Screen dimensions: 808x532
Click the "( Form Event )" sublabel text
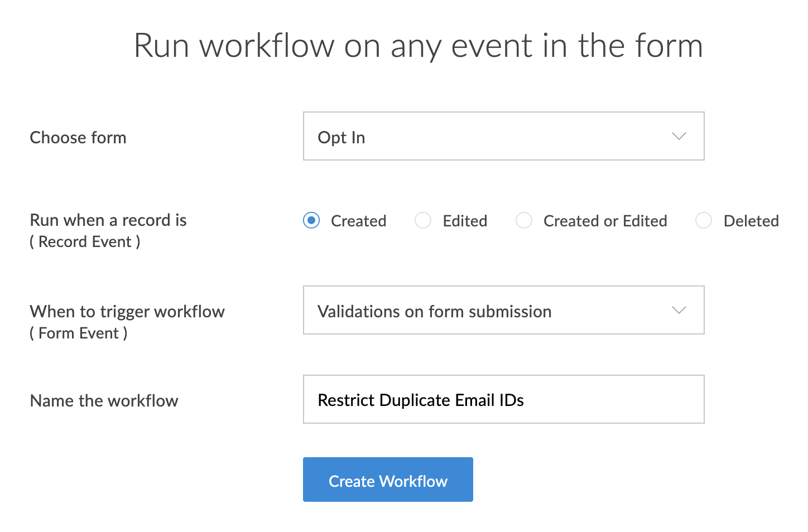[79, 333]
